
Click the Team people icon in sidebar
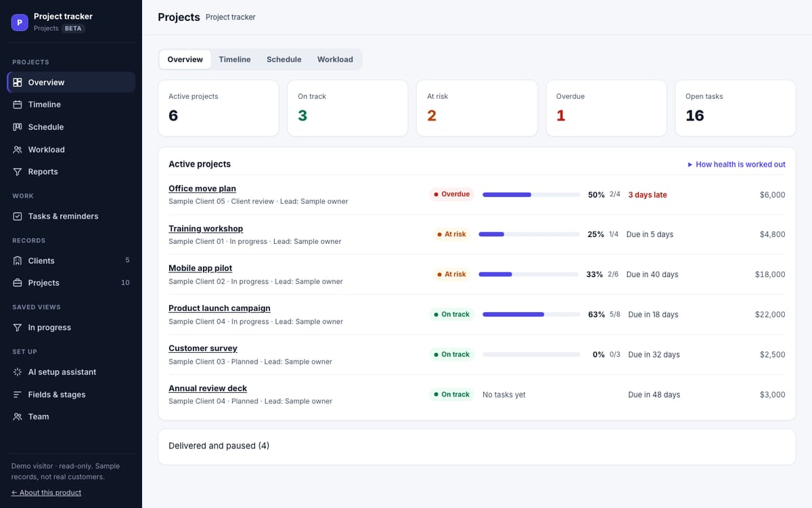point(18,417)
